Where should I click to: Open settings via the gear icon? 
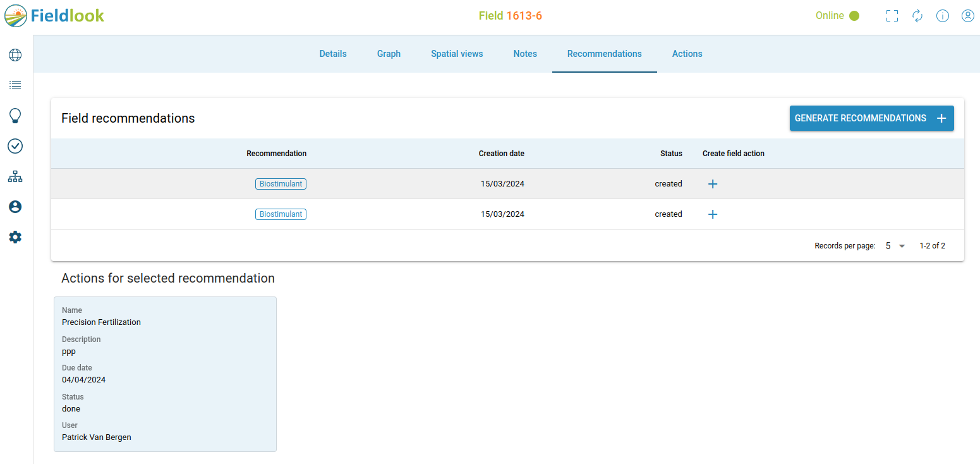tap(15, 237)
